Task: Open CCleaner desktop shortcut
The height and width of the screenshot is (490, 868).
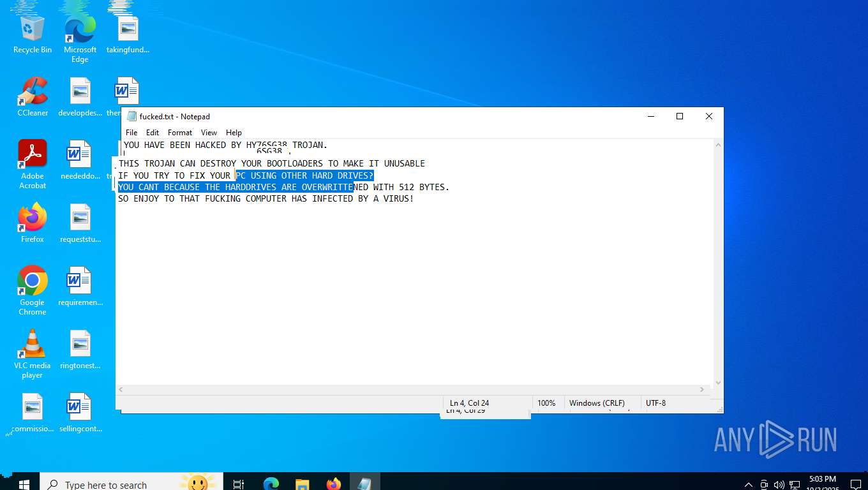Action: pyautogui.click(x=32, y=97)
